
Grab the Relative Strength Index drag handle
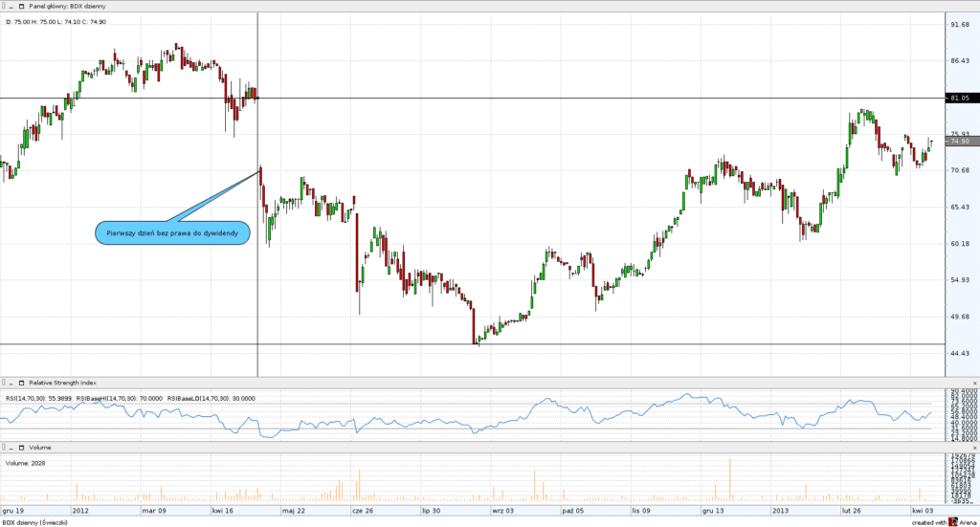click(x=5, y=382)
